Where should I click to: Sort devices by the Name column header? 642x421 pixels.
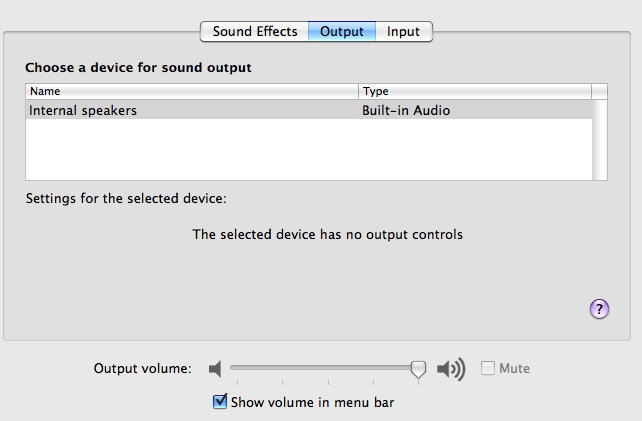tap(190, 91)
